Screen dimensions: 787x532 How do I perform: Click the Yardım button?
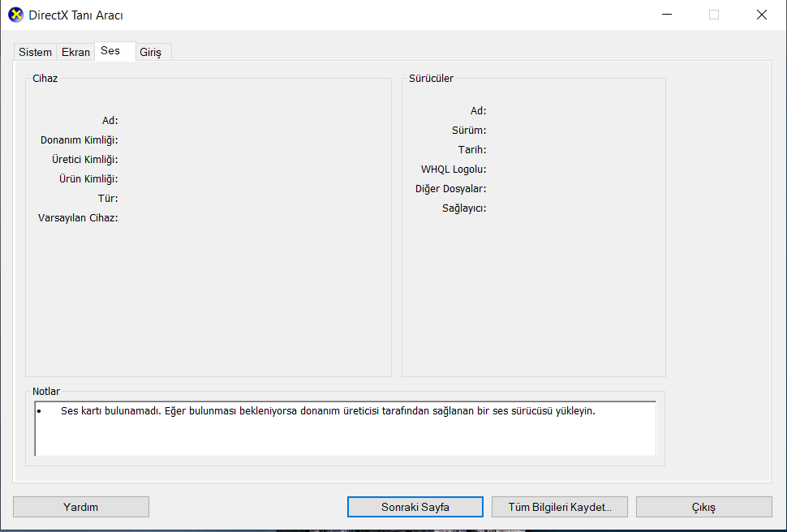tap(81, 507)
